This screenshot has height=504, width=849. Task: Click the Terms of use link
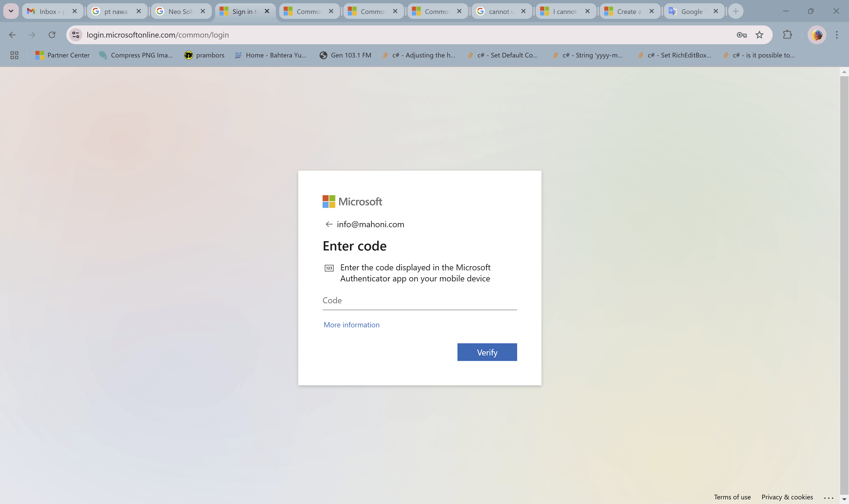pos(732,497)
